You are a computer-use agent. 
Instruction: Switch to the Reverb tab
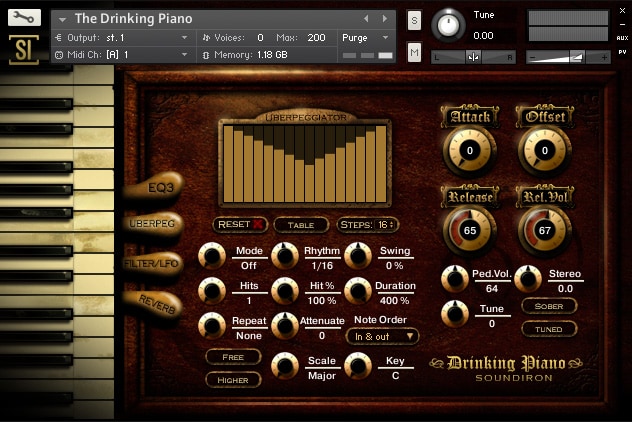click(154, 303)
